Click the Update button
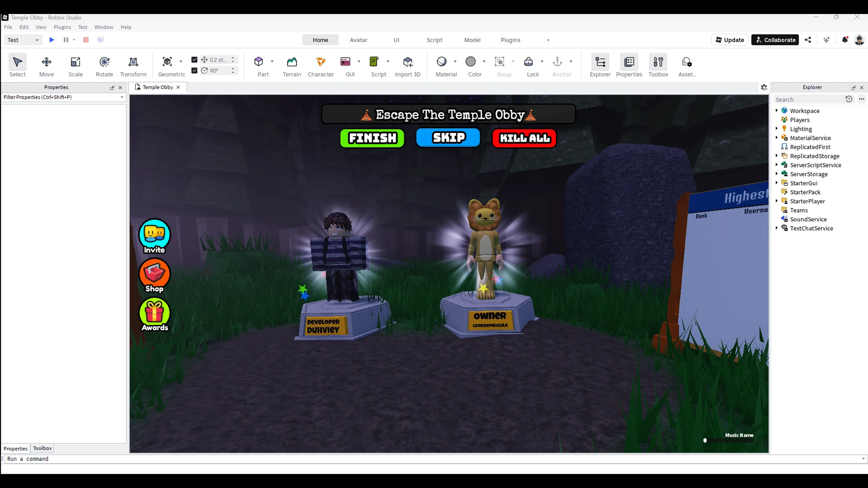868x488 pixels. 730,40
